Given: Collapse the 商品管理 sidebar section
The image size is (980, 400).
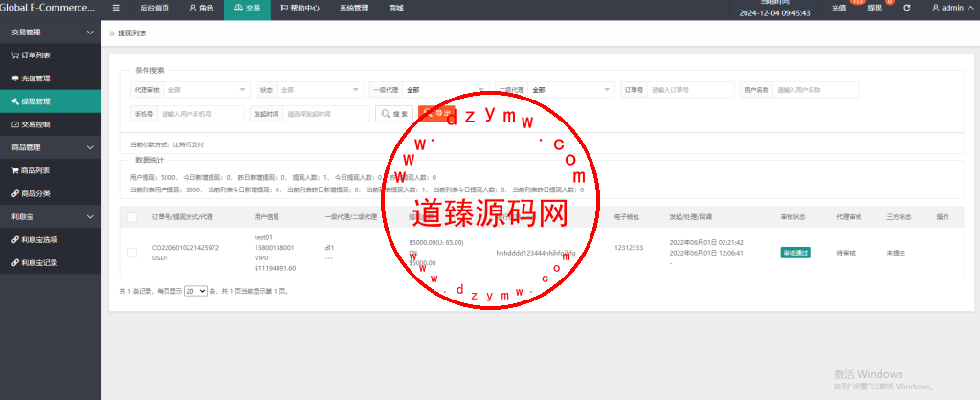Looking at the screenshot, I should tap(51, 147).
